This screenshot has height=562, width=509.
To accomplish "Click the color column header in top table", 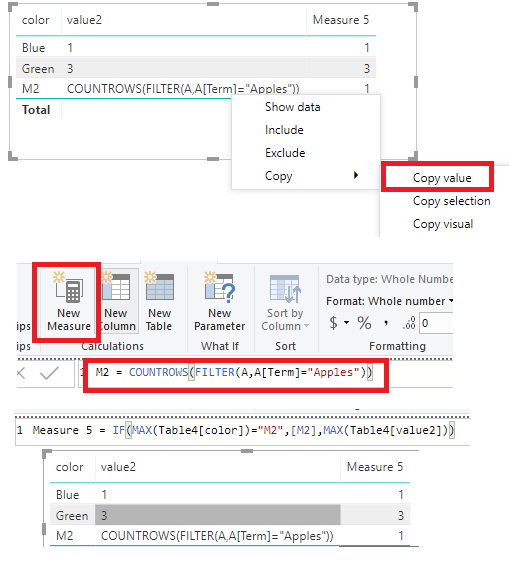I will (35, 20).
